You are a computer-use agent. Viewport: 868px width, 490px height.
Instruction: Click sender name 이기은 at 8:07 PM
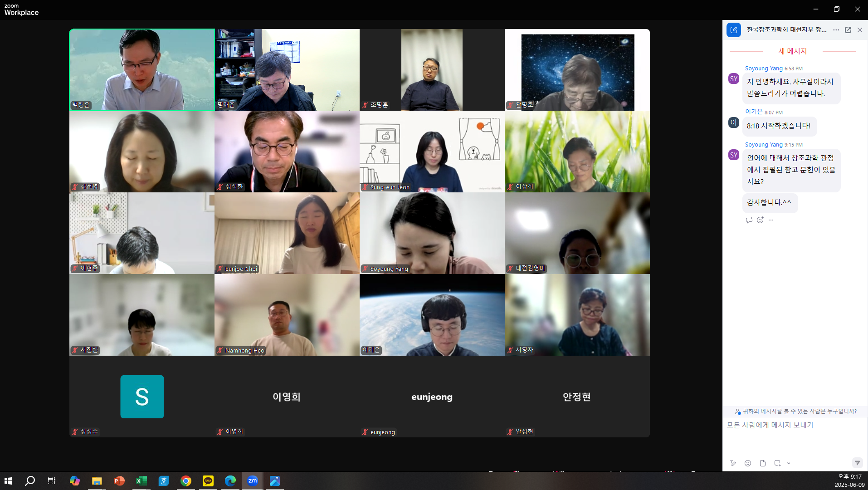[x=754, y=112]
